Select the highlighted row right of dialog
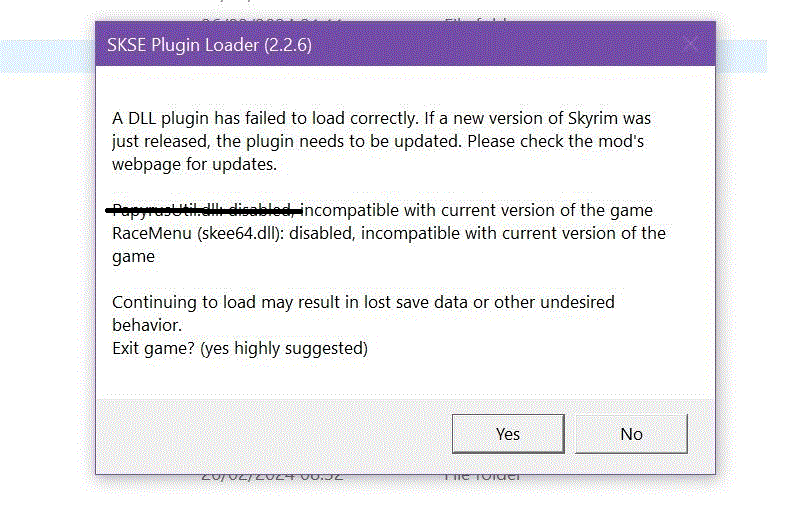The image size is (795, 509). 741,56
